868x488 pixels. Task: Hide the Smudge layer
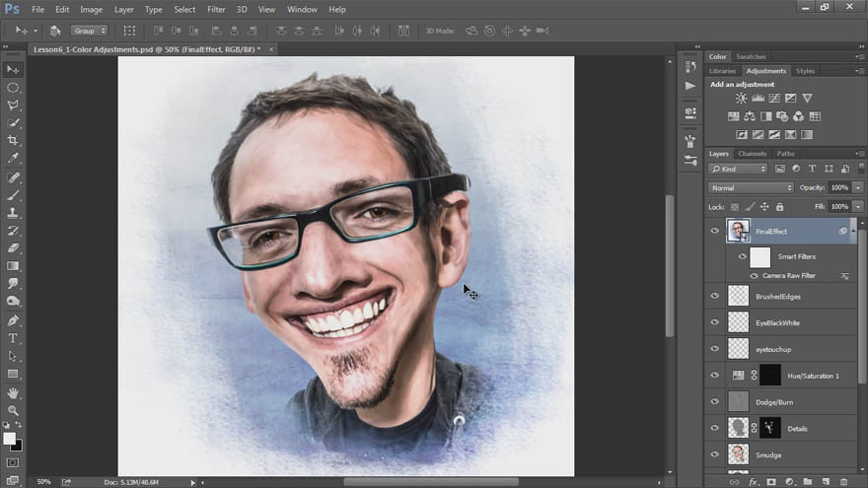point(715,454)
